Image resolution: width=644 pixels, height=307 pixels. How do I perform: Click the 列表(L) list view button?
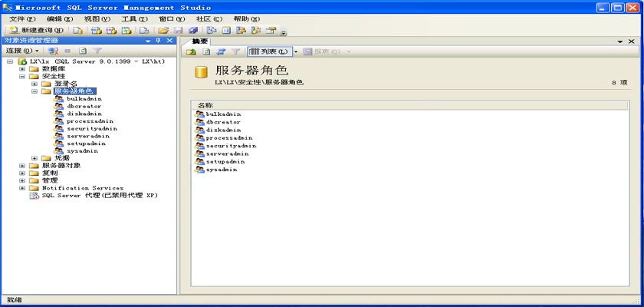269,51
